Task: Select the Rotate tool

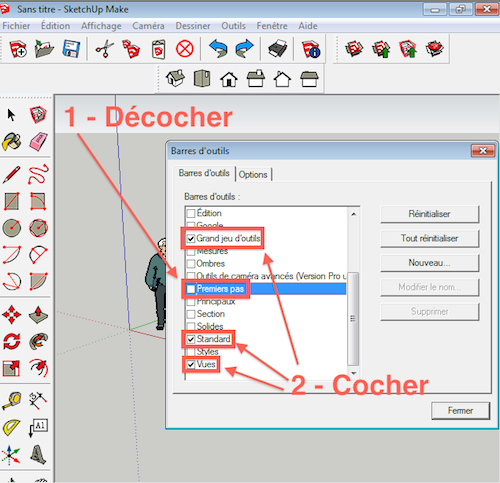Action: pyautogui.click(x=11, y=342)
